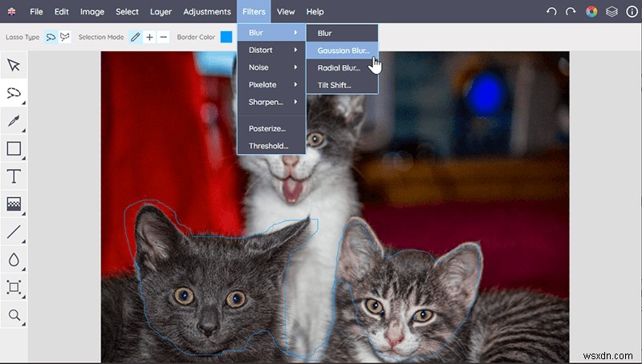Click the undo arrow icon

(551, 11)
